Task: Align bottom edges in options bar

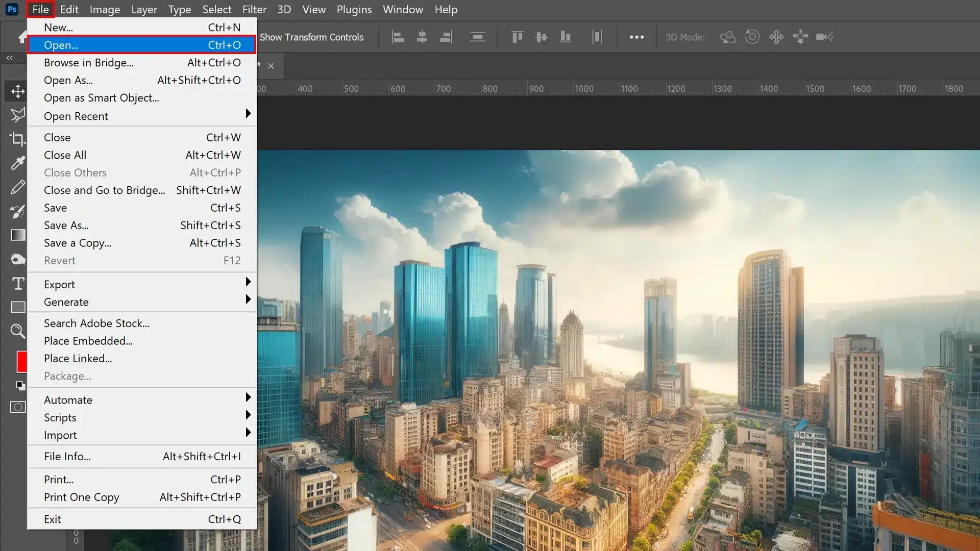Action: coord(565,37)
